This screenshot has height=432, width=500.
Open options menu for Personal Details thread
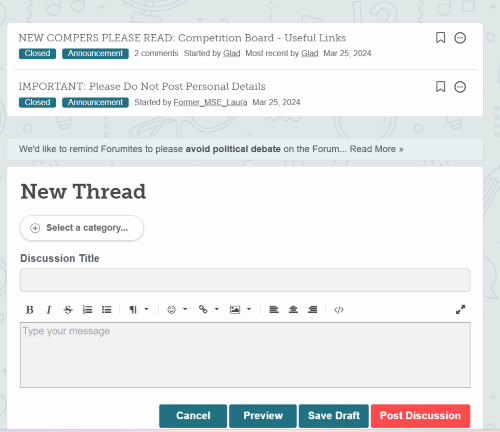click(460, 87)
